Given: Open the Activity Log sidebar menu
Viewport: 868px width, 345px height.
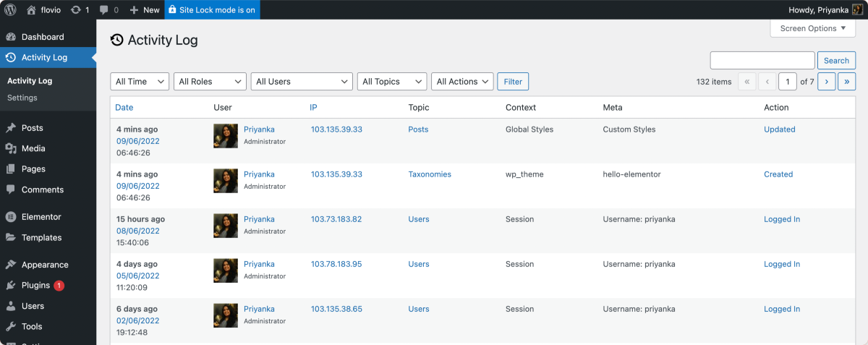Looking at the screenshot, I should 48,58.
